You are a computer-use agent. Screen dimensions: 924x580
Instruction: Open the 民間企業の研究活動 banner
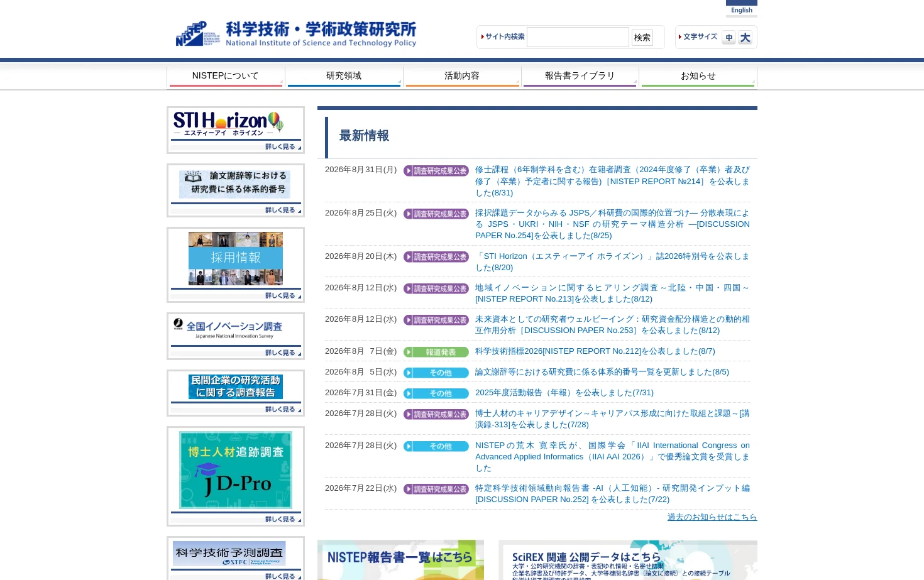[x=236, y=386]
